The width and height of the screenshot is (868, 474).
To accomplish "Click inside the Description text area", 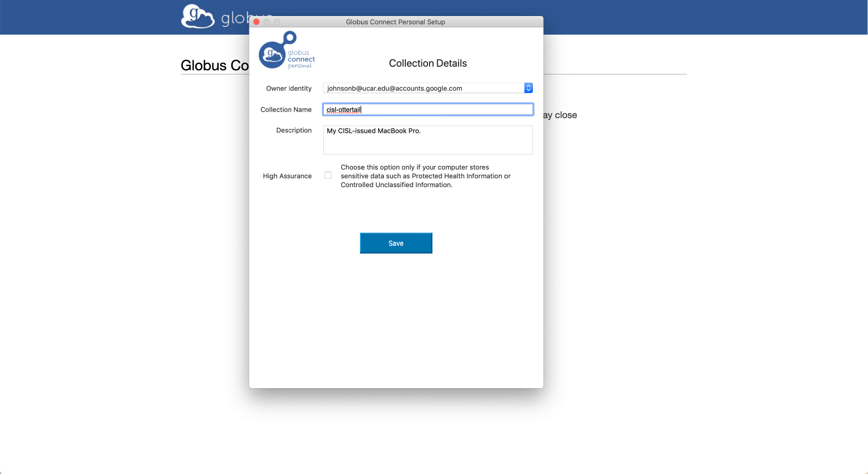I will [x=428, y=140].
